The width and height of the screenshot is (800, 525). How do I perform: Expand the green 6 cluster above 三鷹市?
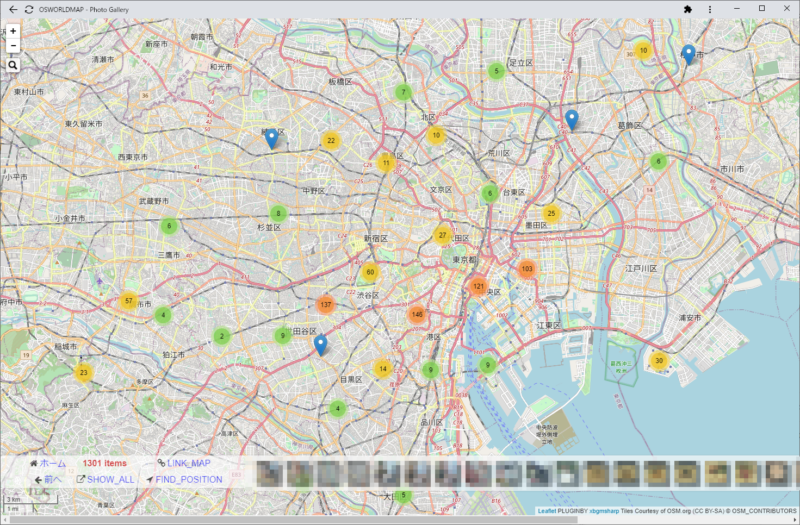169,226
